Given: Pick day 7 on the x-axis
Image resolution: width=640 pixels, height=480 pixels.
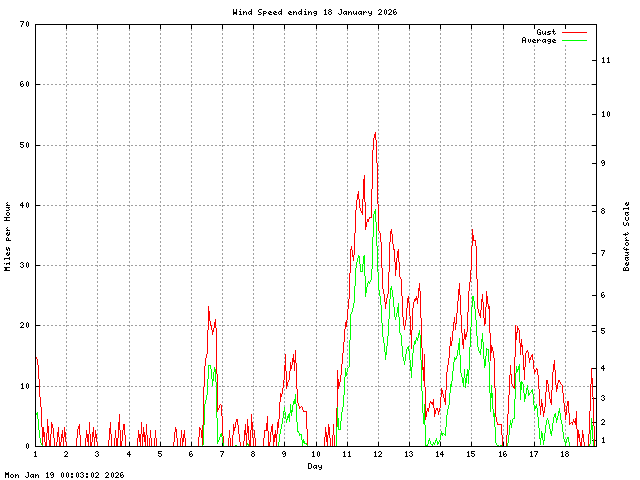Looking at the screenshot, I should tap(222, 455).
